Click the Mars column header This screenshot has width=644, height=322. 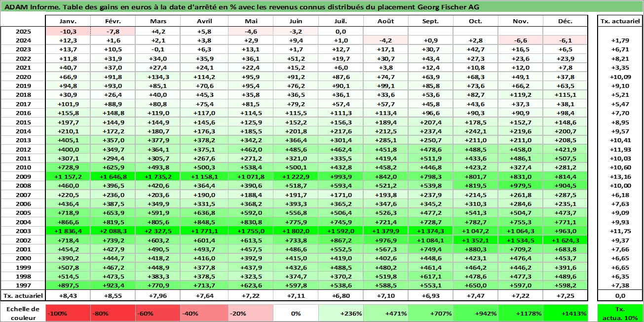(x=158, y=21)
